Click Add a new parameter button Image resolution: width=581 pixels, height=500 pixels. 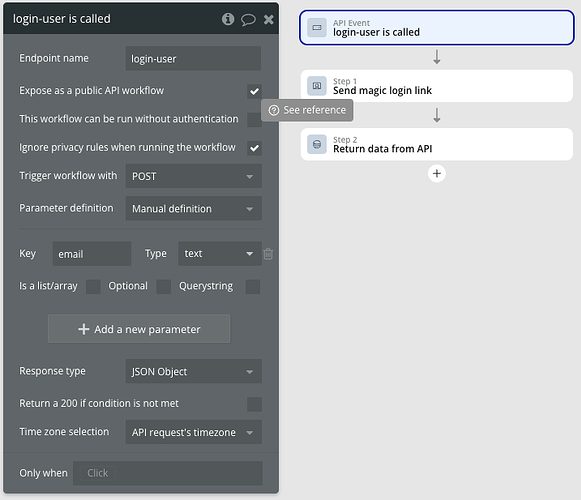point(139,329)
